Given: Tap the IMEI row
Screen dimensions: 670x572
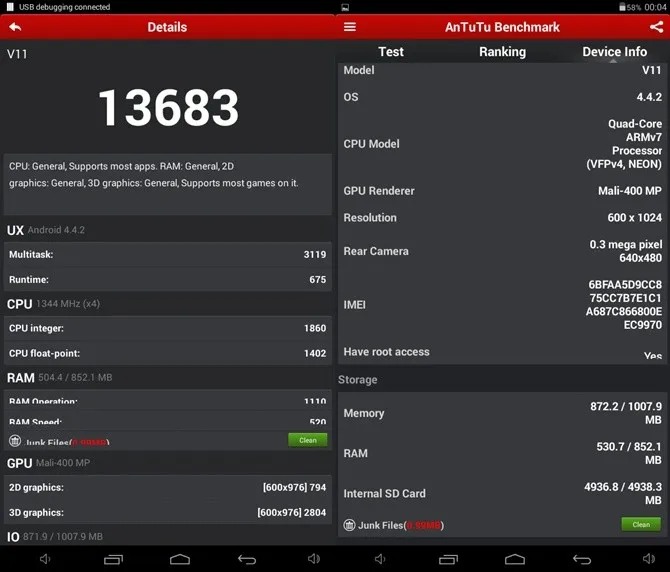Looking at the screenshot, I should coord(502,305).
